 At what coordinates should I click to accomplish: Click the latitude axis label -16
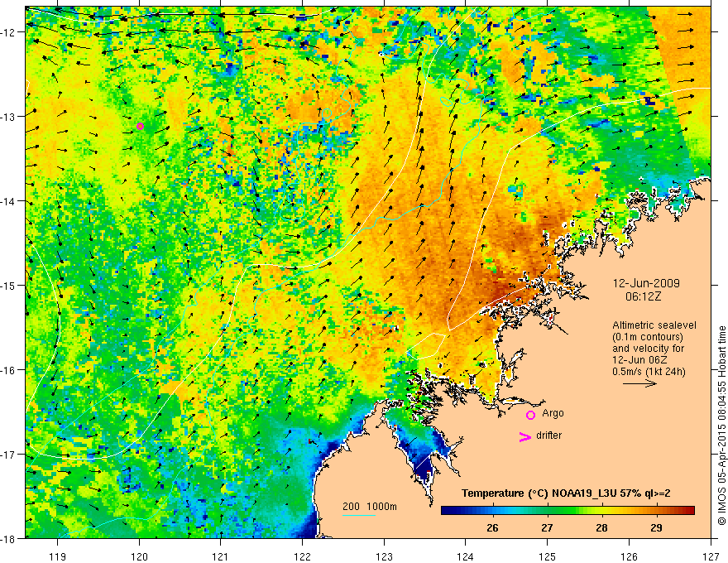(x=9, y=370)
